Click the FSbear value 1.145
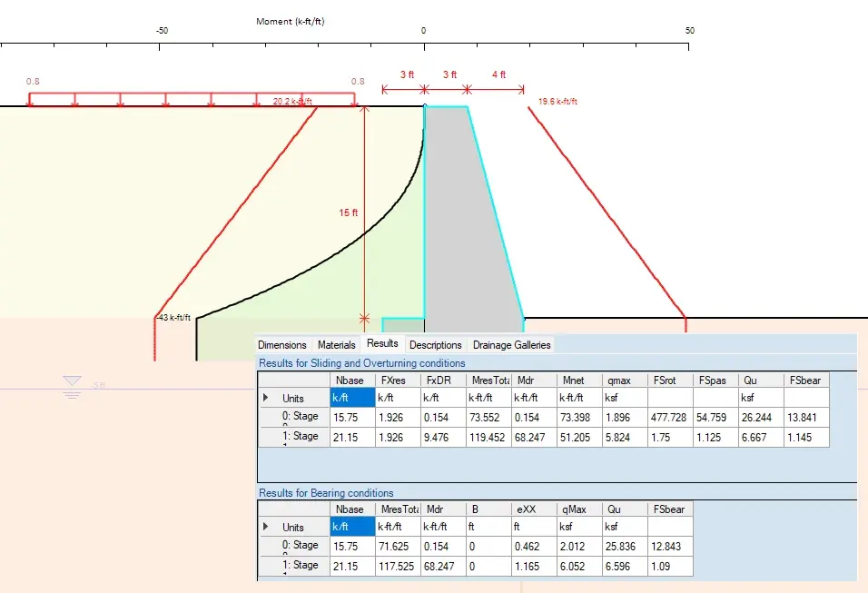This screenshot has height=593, width=868. tap(806, 437)
